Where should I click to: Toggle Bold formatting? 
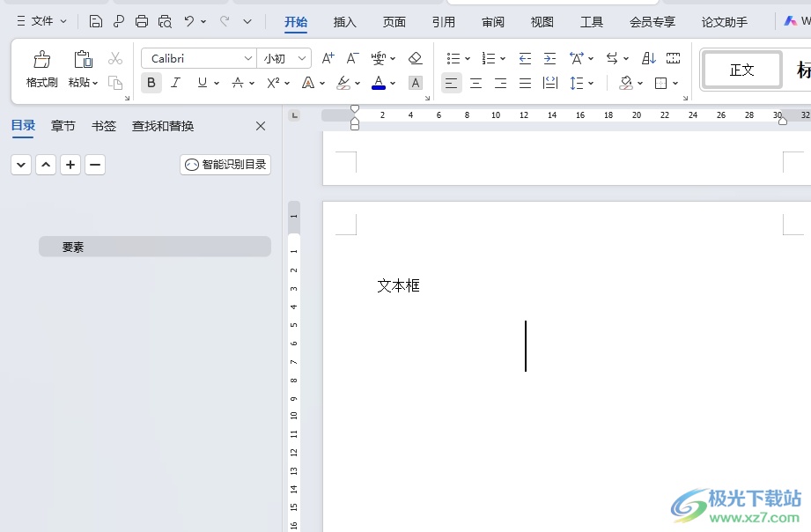pos(151,83)
